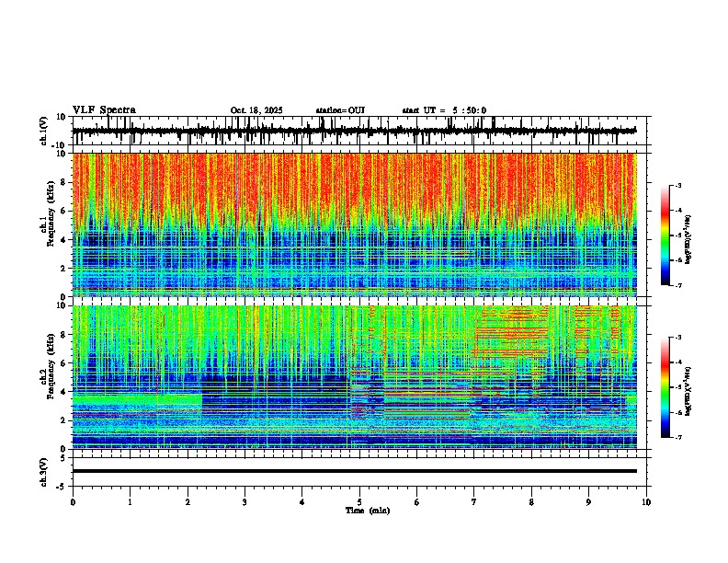Click the "start UT = 5 :50: 0" label
The height and width of the screenshot is (563, 728).
pos(444,110)
